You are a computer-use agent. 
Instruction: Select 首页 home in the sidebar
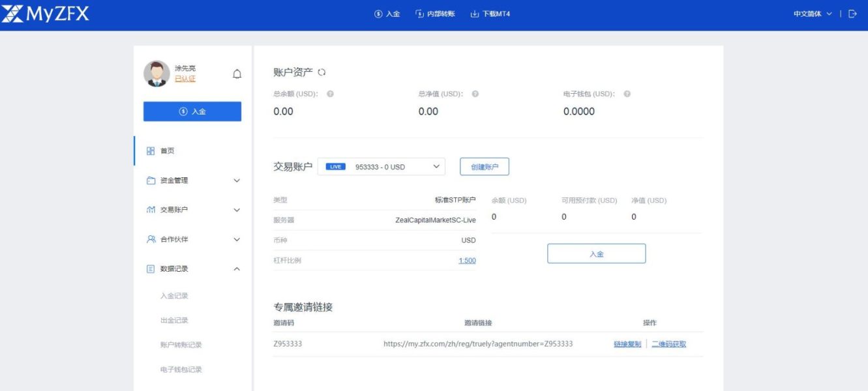point(192,151)
